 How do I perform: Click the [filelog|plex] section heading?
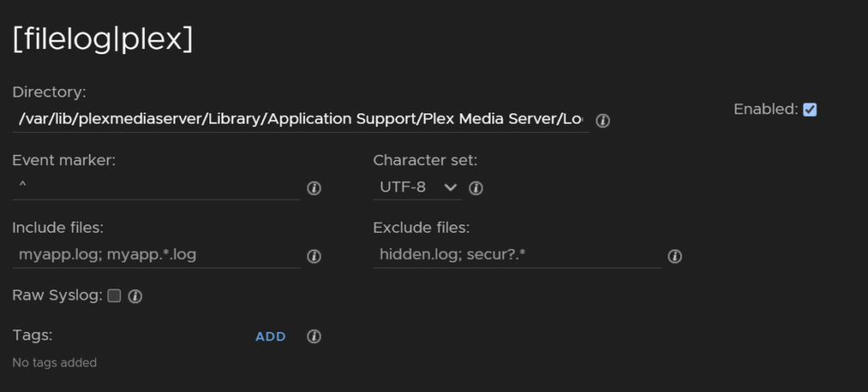click(103, 39)
